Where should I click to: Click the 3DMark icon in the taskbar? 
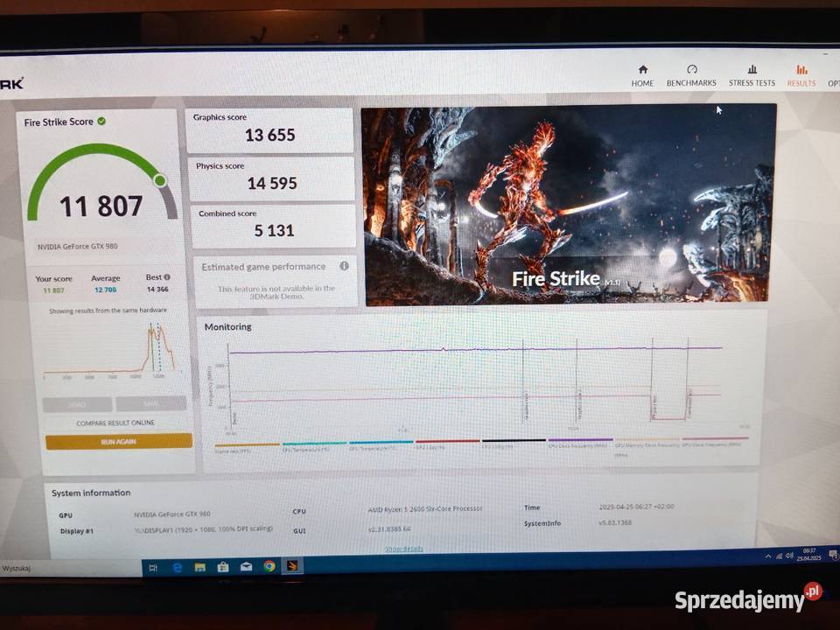(x=292, y=566)
